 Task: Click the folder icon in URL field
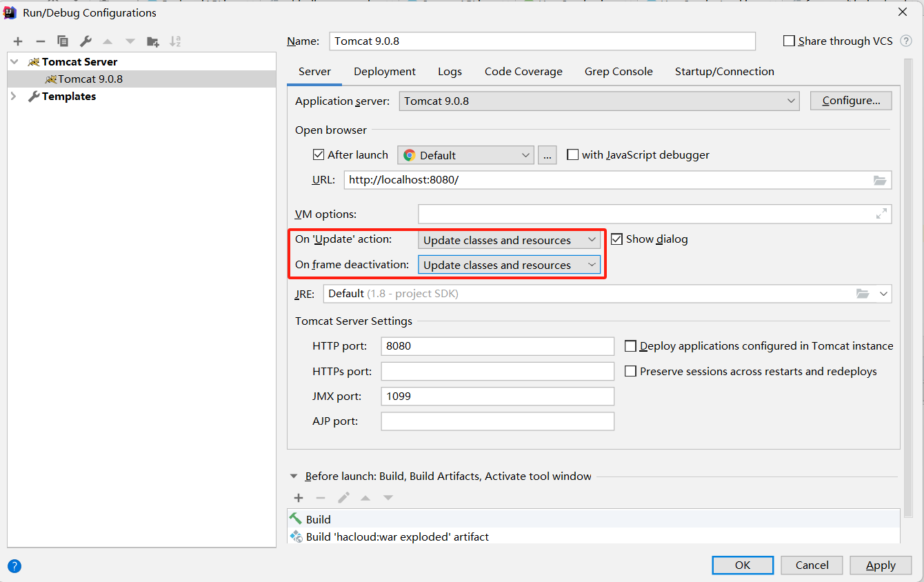[880, 181]
